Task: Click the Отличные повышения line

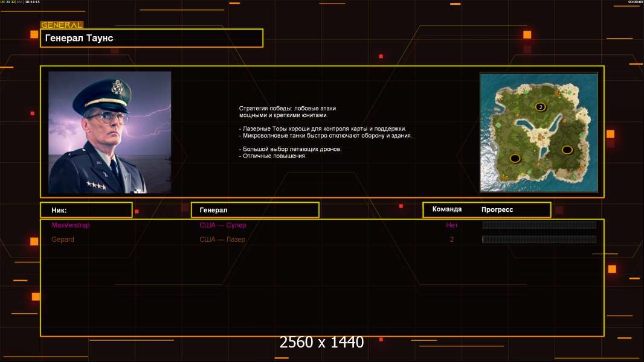Action: pos(272,156)
